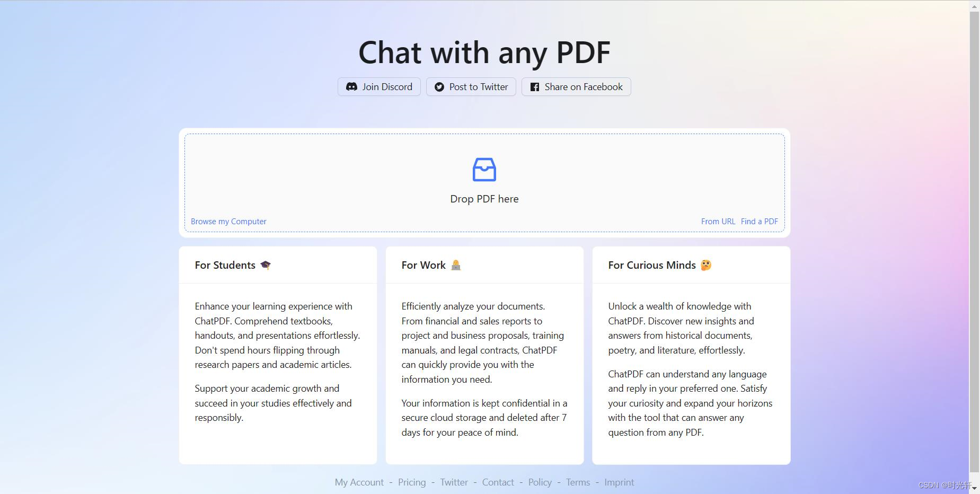Click paragraph 'ChatPDF can understand any language'
The height and width of the screenshot is (494, 980).
click(x=690, y=403)
